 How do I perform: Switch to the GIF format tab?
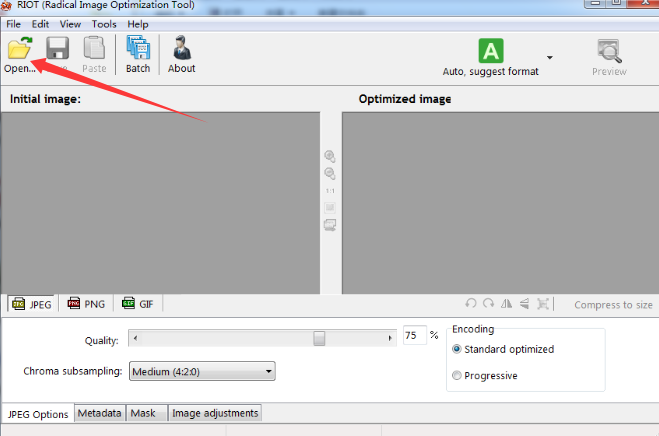(137, 304)
